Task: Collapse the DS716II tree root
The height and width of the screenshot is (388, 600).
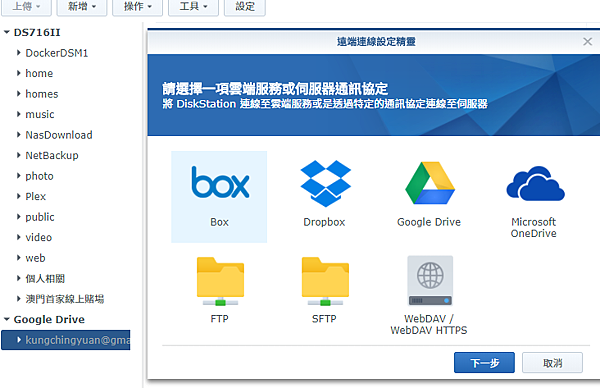Action: click(x=7, y=33)
